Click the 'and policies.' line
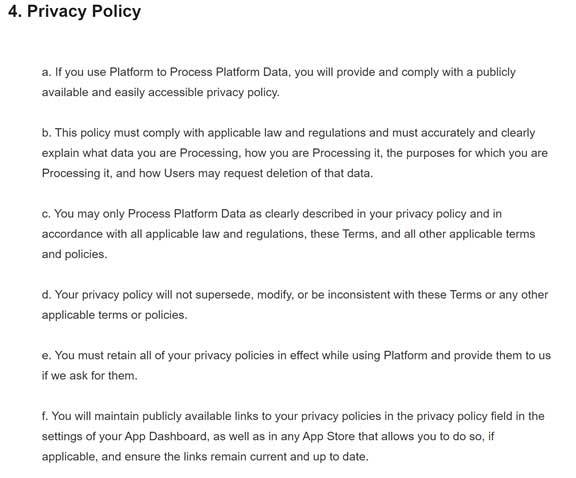The width and height of the screenshot is (576, 478). (75, 254)
